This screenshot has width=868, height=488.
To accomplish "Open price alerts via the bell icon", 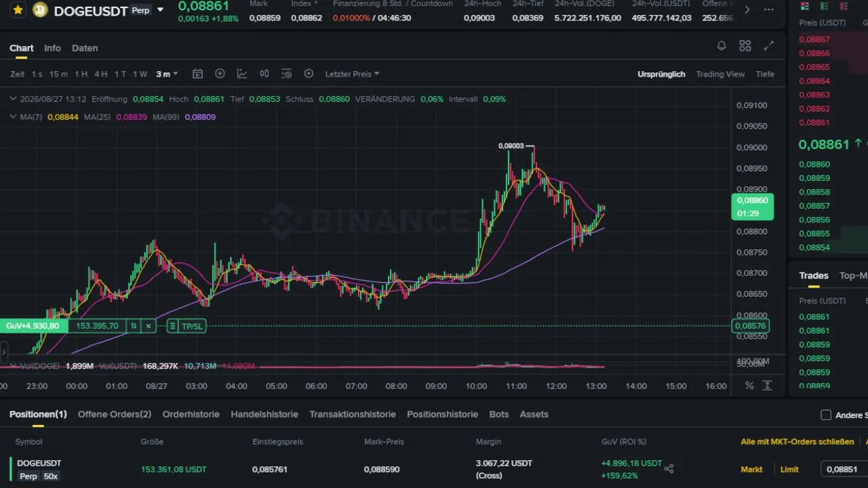I will point(722,46).
